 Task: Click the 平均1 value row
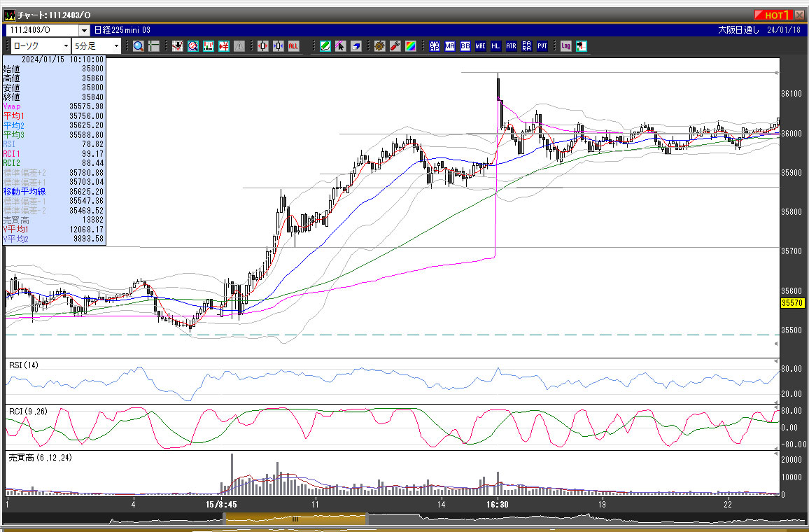[x=54, y=116]
